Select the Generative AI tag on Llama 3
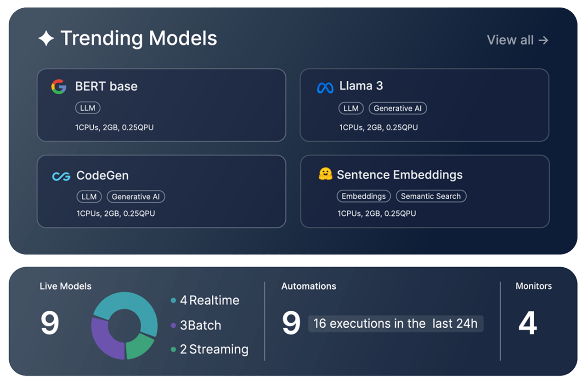Viewport: 588px width, 381px height. (398, 108)
